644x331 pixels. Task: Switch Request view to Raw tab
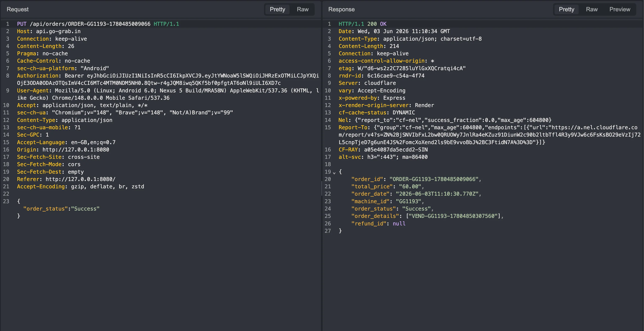pyautogui.click(x=303, y=9)
